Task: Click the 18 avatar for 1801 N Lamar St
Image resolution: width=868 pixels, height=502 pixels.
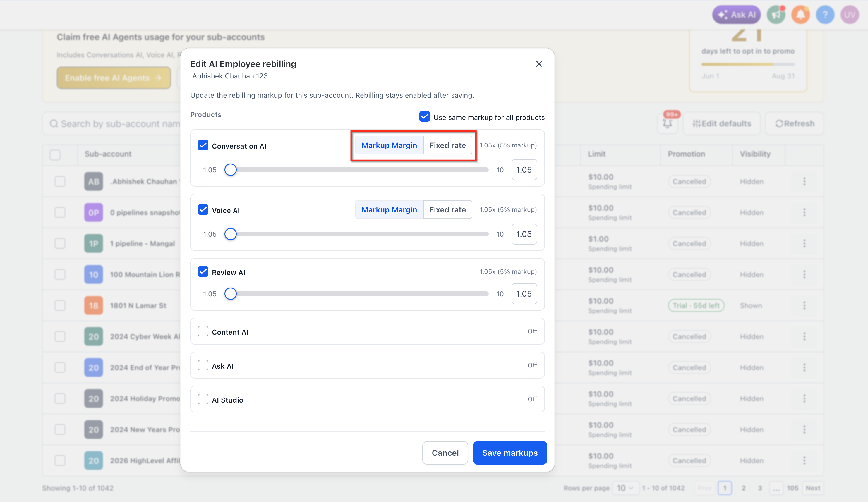Action: pyautogui.click(x=94, y=305)
